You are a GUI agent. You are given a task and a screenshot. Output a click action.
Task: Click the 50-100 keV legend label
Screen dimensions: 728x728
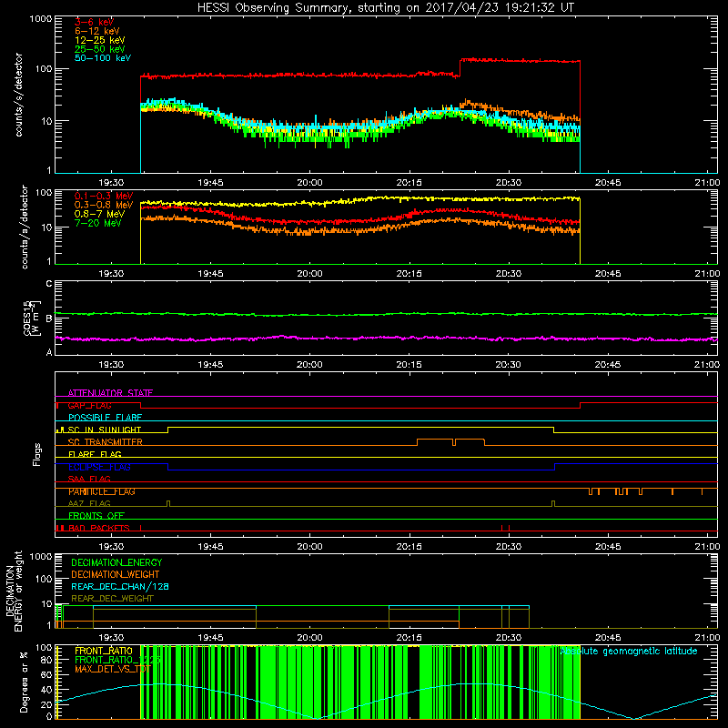pyautogui.click(x=103, y=58)
